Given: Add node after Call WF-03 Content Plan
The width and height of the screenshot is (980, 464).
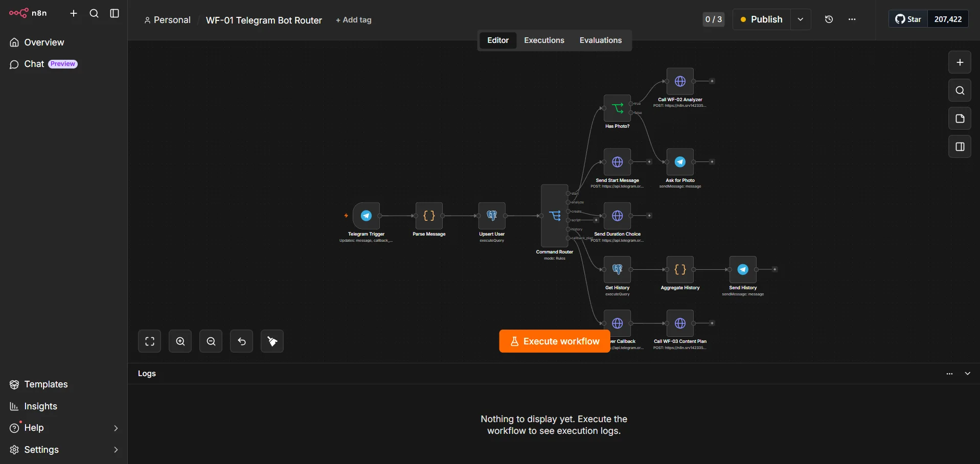Looking at the screenshot, I should (712, 323).
